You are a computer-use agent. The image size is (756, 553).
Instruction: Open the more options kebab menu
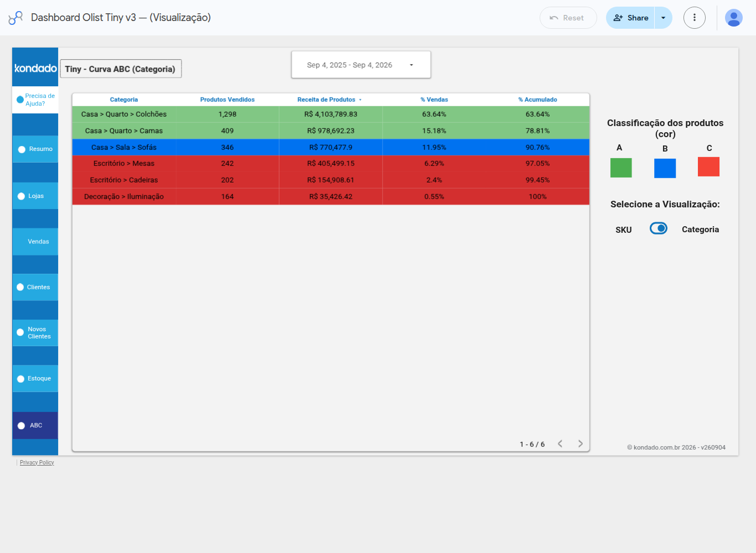pos(694,18)
